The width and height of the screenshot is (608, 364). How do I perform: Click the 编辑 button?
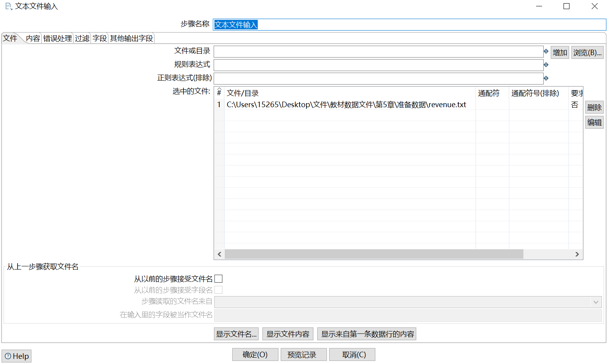594,122
